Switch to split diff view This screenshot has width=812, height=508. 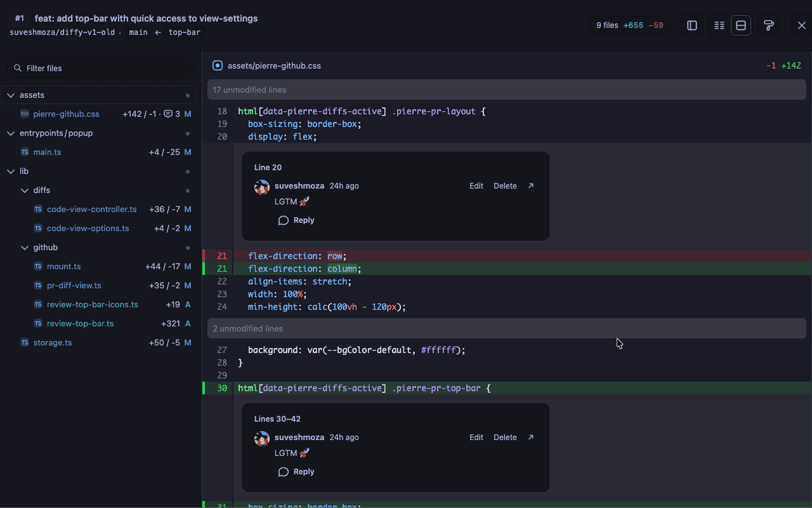(x=719, y=25)
